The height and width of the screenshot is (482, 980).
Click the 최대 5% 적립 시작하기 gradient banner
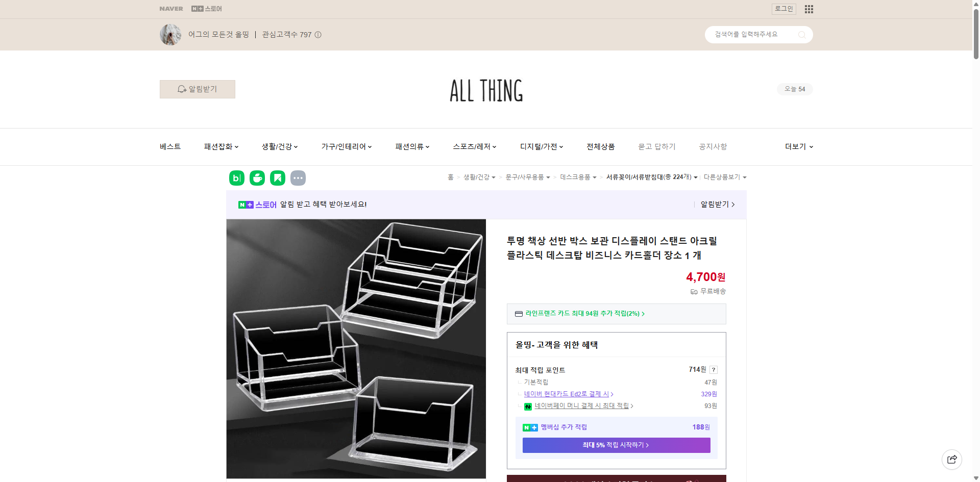point(616,445)
